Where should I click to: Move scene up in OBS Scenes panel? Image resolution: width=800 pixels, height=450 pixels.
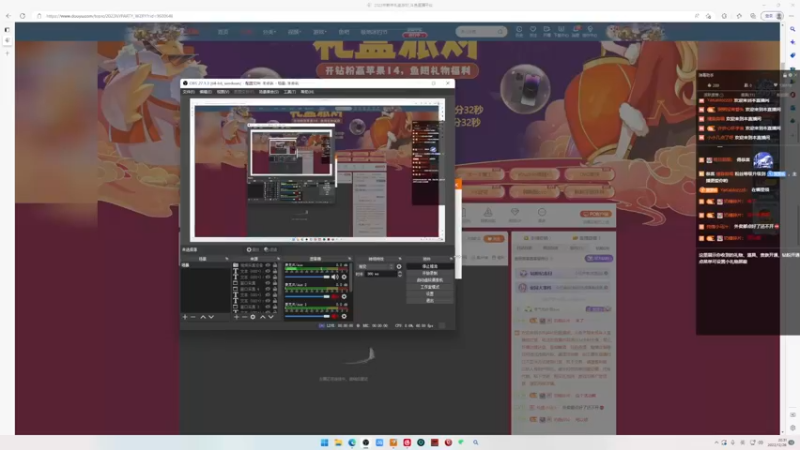[203, 317]
